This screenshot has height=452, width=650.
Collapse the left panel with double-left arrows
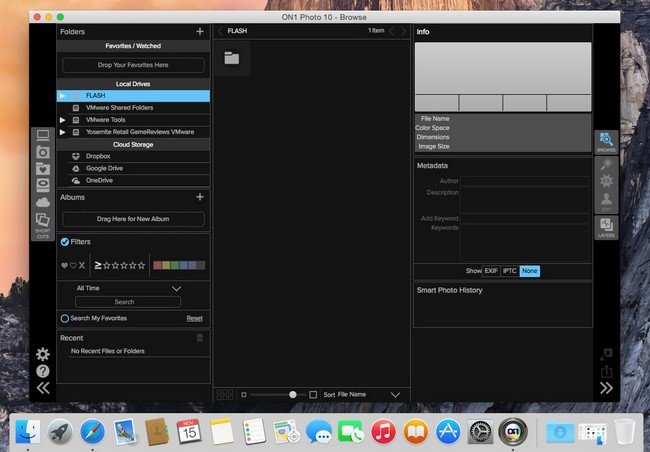43,388
